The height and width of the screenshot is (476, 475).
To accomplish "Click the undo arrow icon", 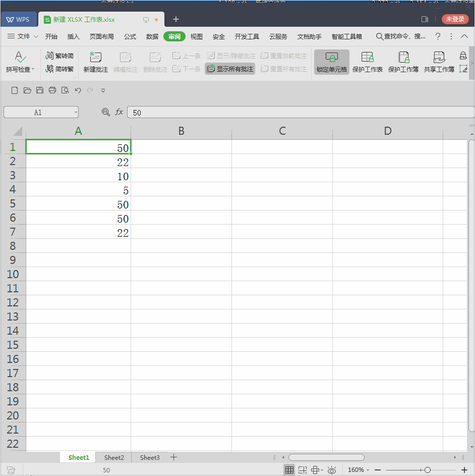I will tap(78, 90).
